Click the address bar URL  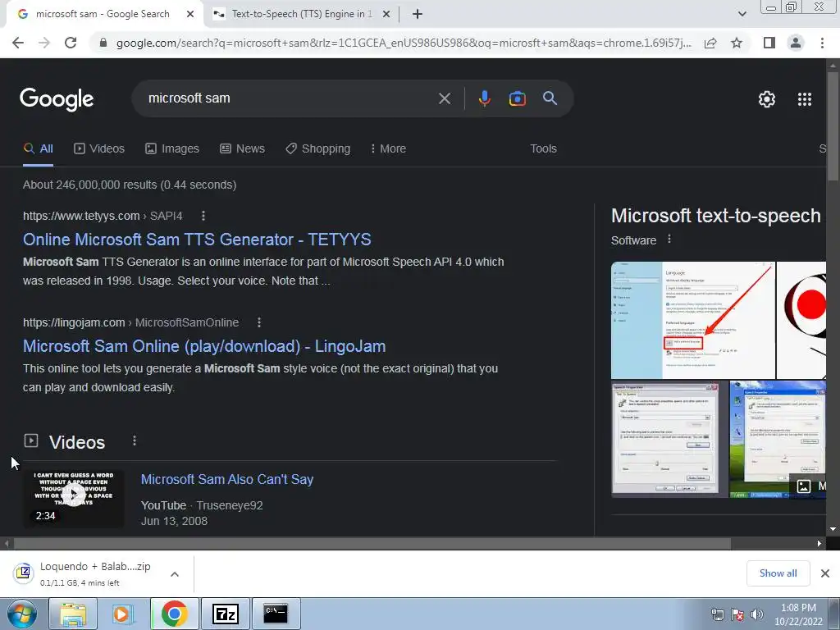pos(403,43)
